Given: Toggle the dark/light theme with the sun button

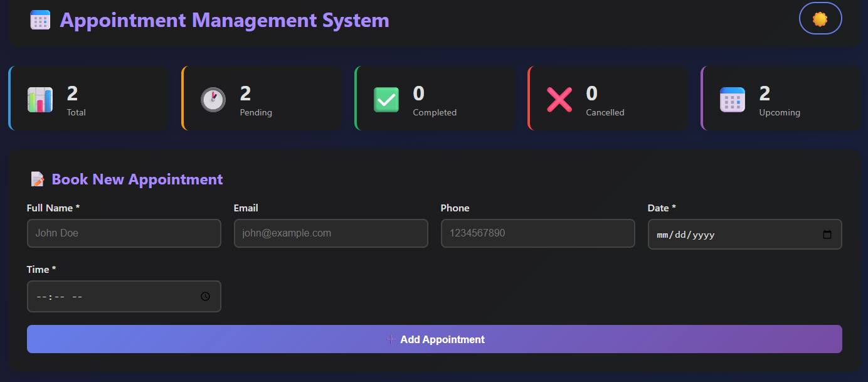Looking at the screenshot, I should (820, 18).
